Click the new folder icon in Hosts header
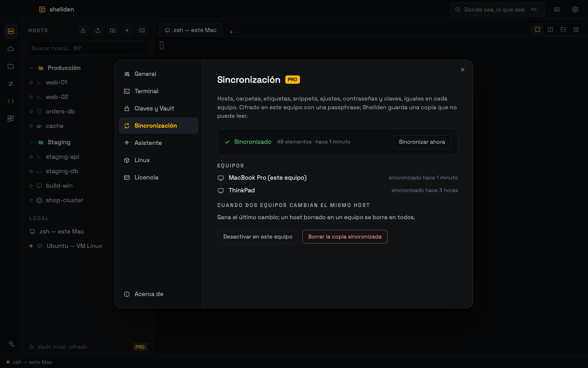 point(113,30)
